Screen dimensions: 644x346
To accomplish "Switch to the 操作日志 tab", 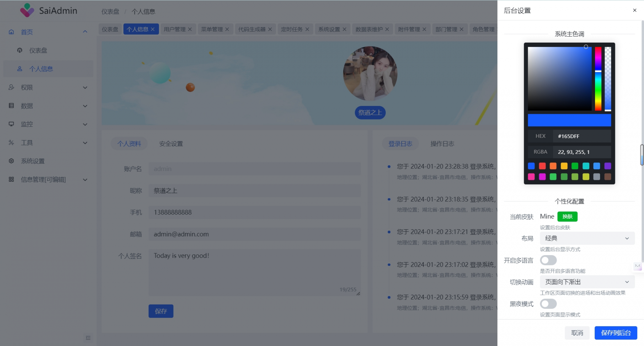I will coord(442,144).
